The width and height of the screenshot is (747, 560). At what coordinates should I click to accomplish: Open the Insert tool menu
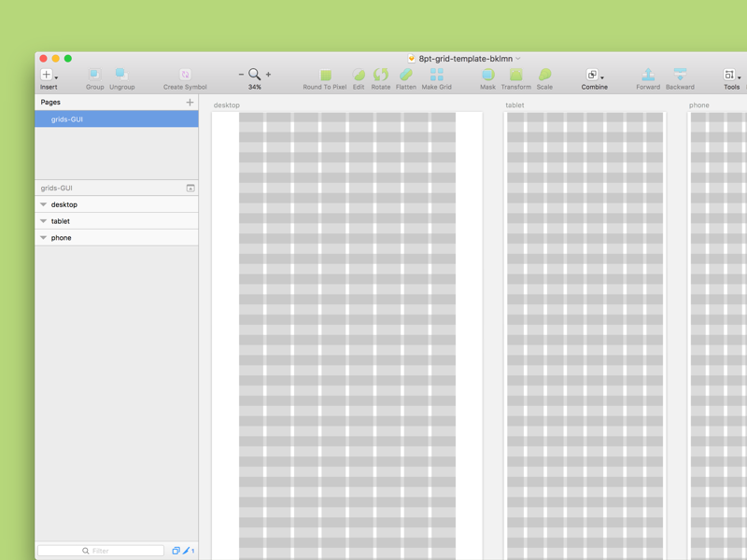[x=48, y=75]
